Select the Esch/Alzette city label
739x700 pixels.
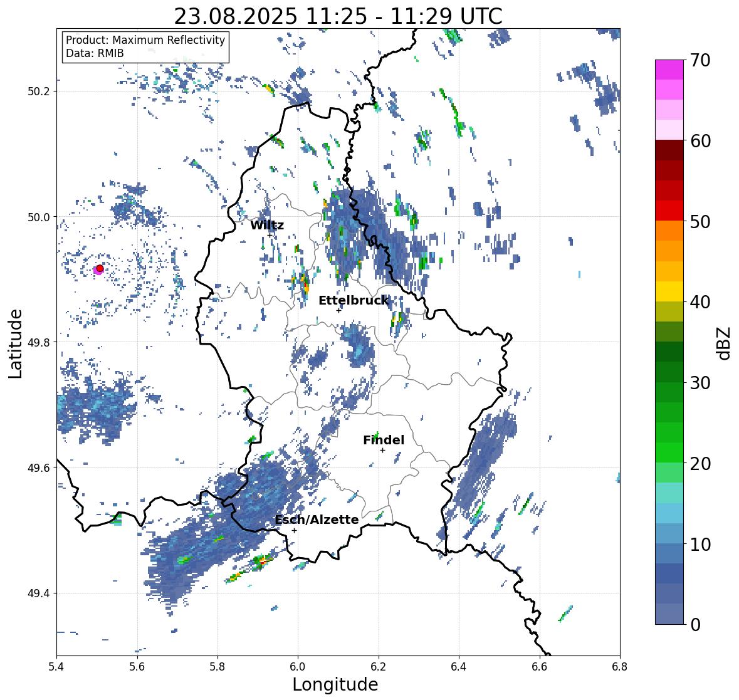[317, 520]
